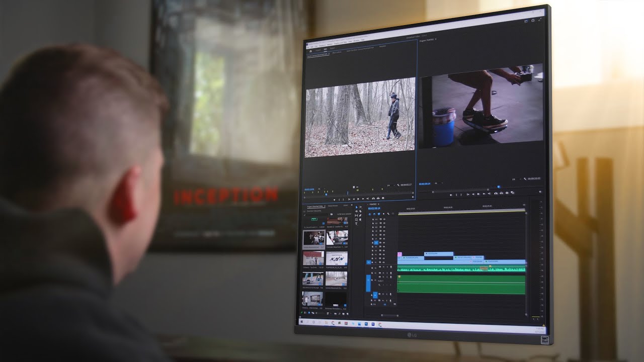This screenshot has height=362, width=644.
Task: Toggle lock on topmost video track
Action: point(373,219)
